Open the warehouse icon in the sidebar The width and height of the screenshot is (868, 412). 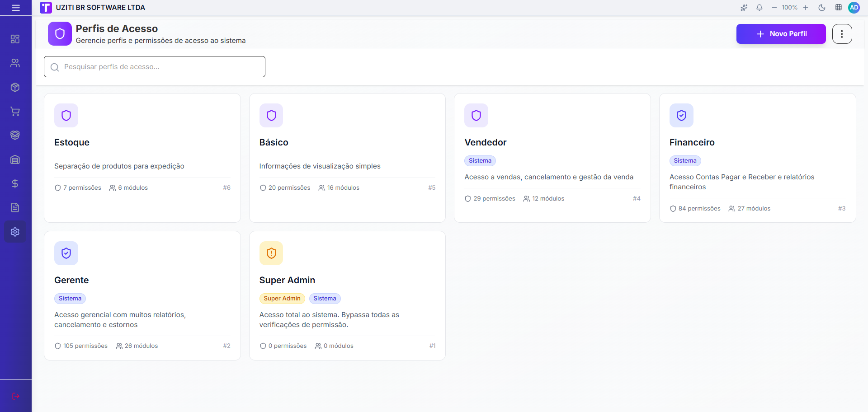[x=15, y=159]
